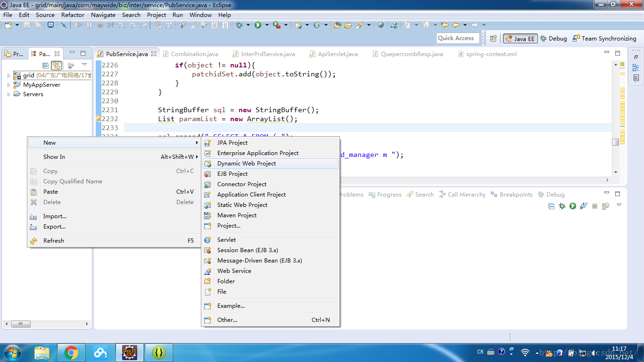The image size is (644, 362).
Task: Switch to the Project Explorer tab
Action: coord(14,54)
